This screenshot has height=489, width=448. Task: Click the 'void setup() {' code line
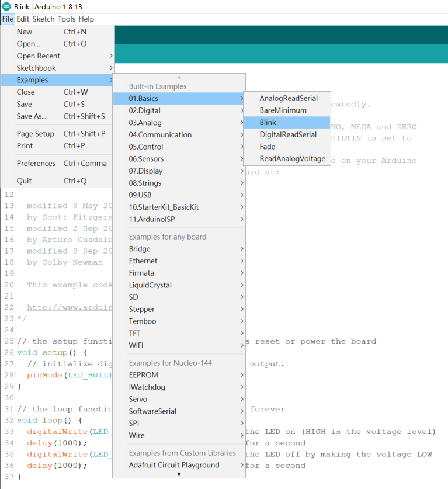tap(52, 353)
